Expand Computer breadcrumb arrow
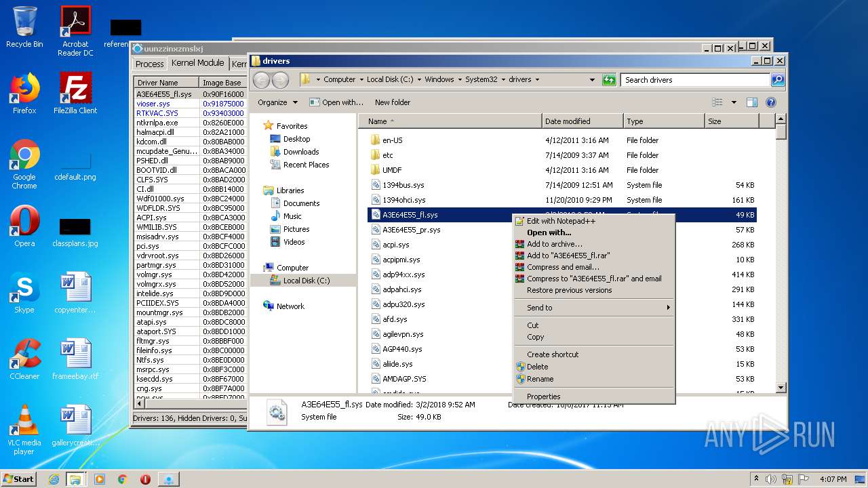The image size is (868, 488). pos(361,79)
